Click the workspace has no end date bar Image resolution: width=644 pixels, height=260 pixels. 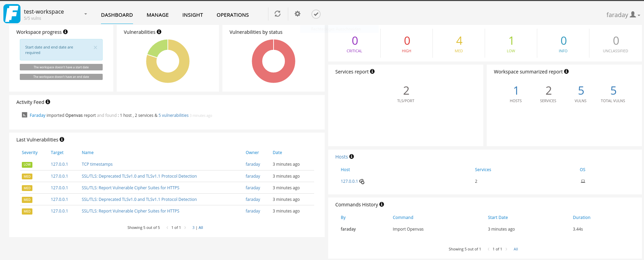click(61, 77)
